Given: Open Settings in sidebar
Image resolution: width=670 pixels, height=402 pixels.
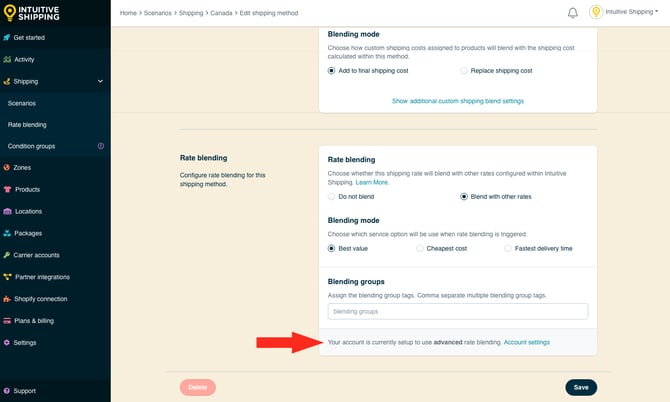Looking at the screenshot, I should [x=25, y=343].
